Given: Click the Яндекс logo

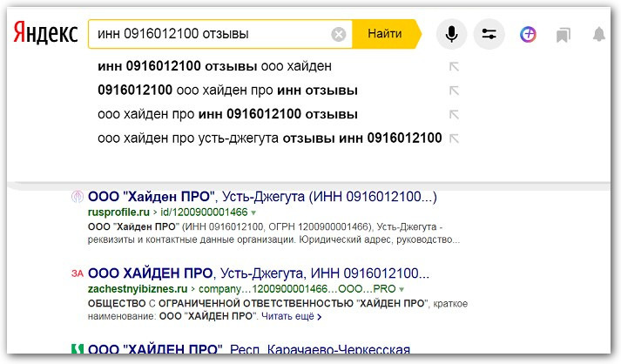Looking at the screenshot, I should point(45,33).
